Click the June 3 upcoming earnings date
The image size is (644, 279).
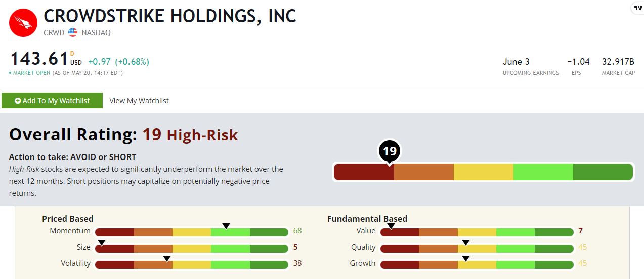(x=516, y=62)
